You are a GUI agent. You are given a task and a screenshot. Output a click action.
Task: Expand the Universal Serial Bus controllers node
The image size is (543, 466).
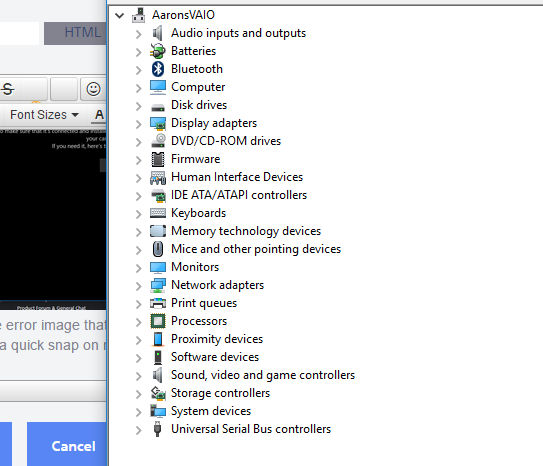click(139, 430)
